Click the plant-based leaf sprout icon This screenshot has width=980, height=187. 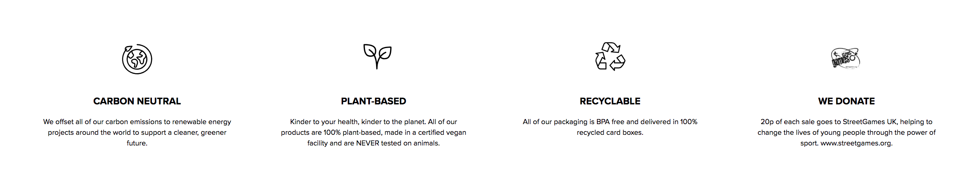click(377, 56)
